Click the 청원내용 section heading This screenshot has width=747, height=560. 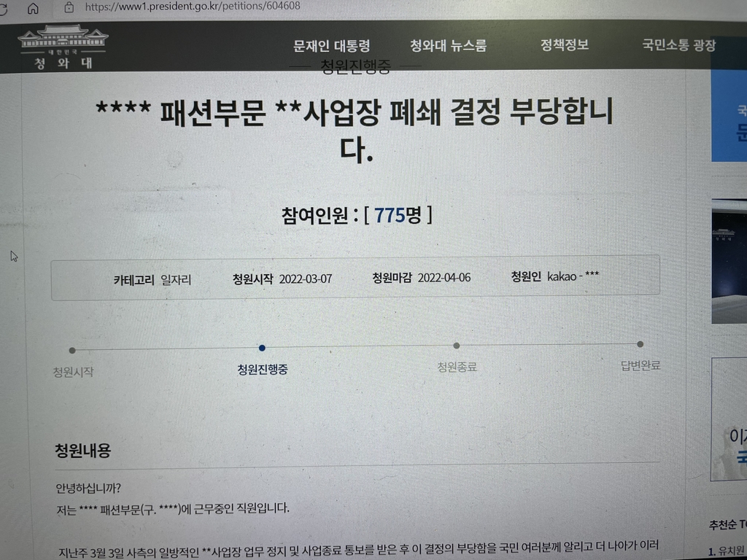[83, 451]
